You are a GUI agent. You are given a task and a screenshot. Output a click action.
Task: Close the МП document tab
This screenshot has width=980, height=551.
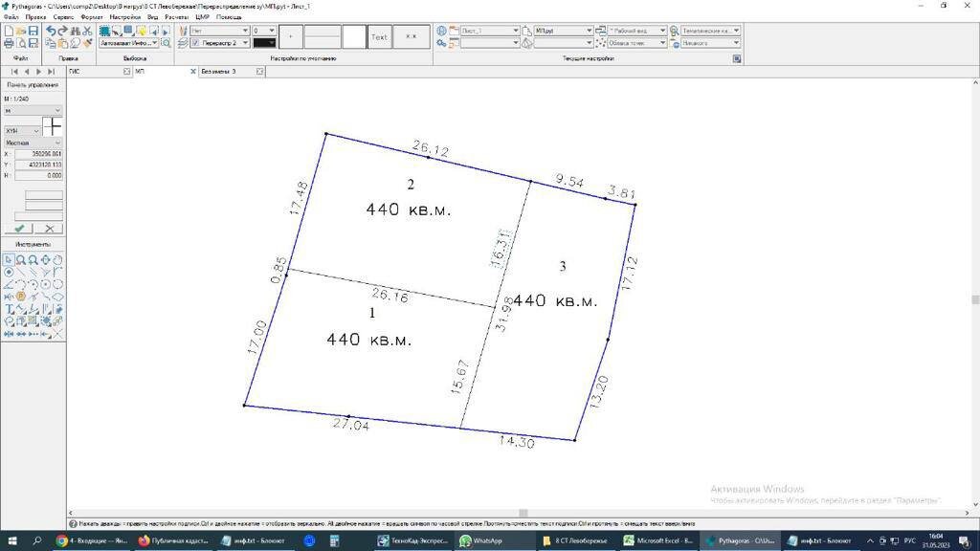tap(193, 72)
